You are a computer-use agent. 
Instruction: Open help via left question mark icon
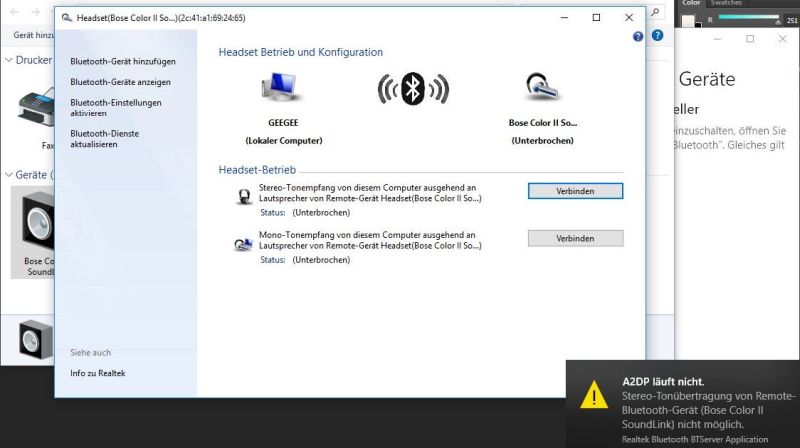tap(638, 37)
